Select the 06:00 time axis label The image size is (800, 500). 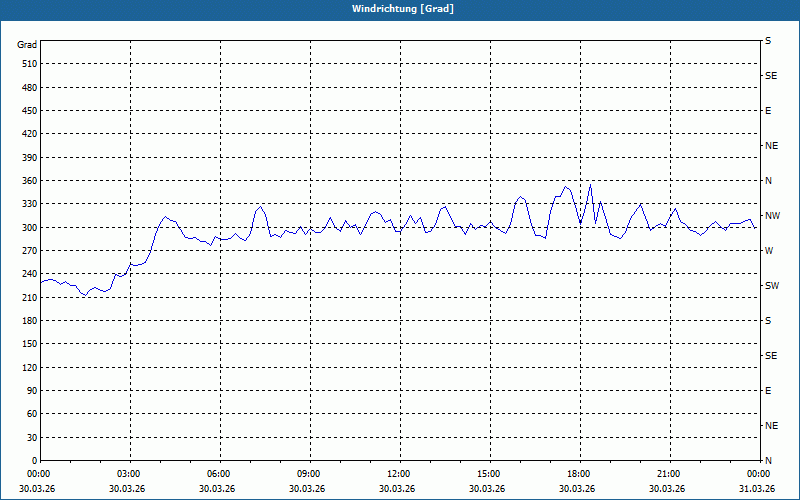click(219, 474)
